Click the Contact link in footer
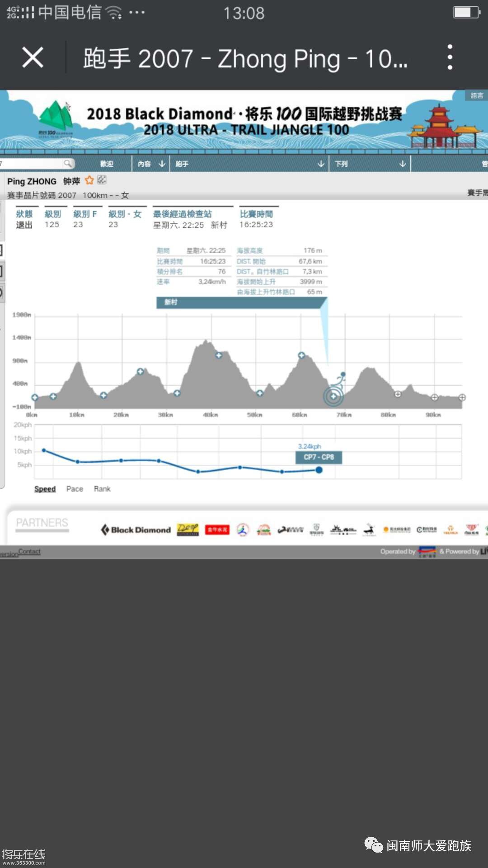 [29, 552]
